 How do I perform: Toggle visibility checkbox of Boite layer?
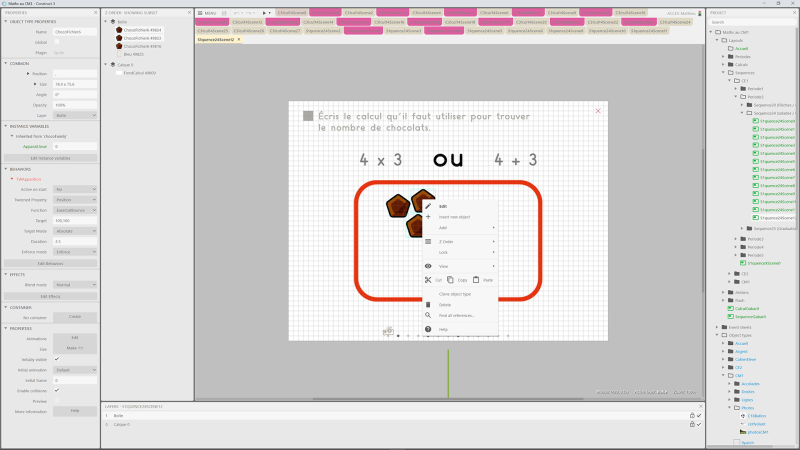[x=699, y=415]
